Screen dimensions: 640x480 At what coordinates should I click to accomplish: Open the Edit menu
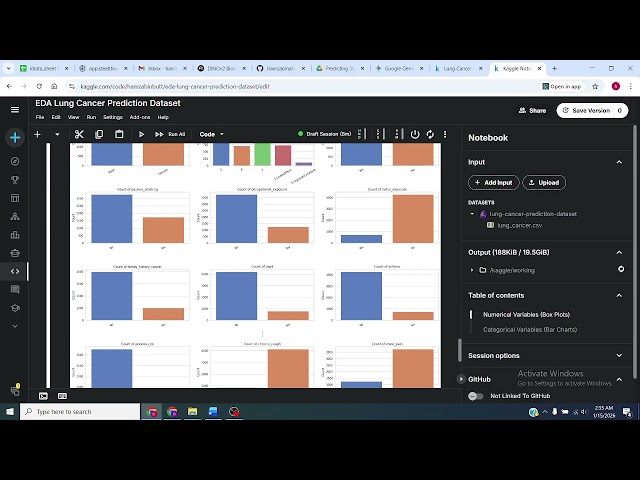(x=56, y=117)
